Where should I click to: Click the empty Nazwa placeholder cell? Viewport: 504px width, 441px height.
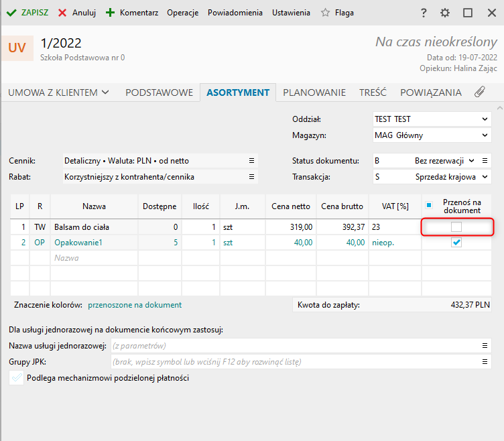[94, 258]
